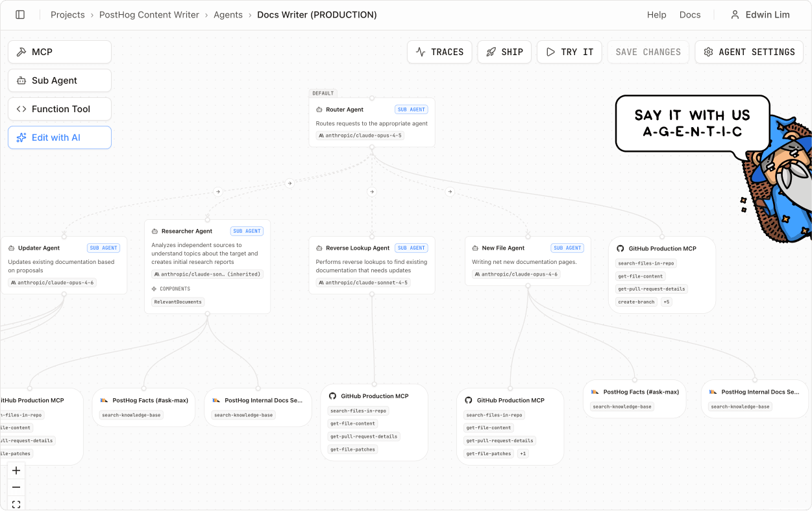Click the SAY IT WITH US speech bubble
Viewport: 812px width, 511px height.
tap(693, 124)
